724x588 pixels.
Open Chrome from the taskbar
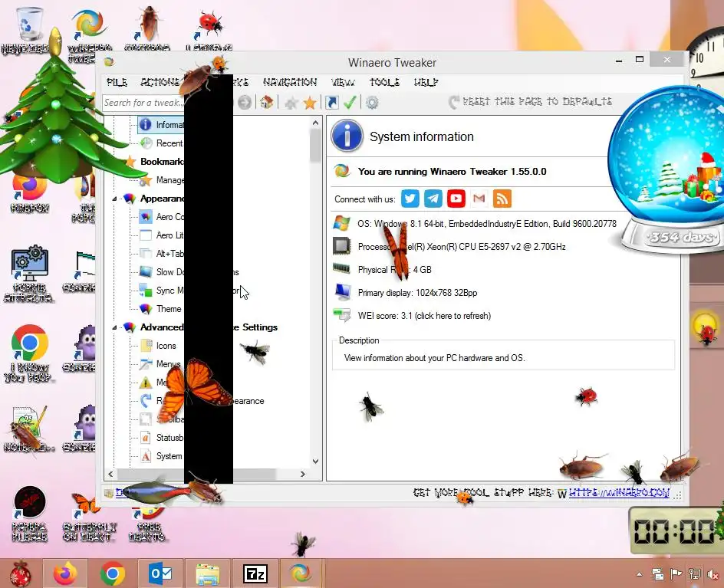113,573
